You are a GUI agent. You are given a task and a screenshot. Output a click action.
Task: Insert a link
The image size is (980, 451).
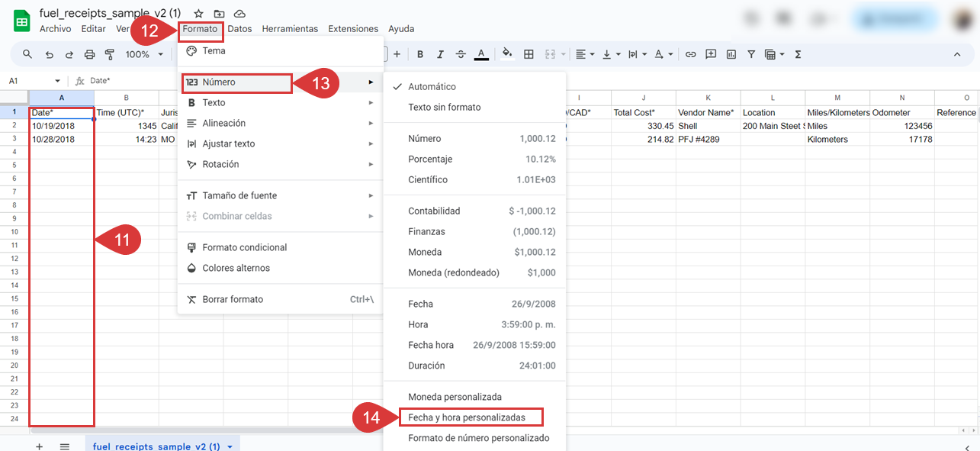pyautogui.click(x=691, y=54)
